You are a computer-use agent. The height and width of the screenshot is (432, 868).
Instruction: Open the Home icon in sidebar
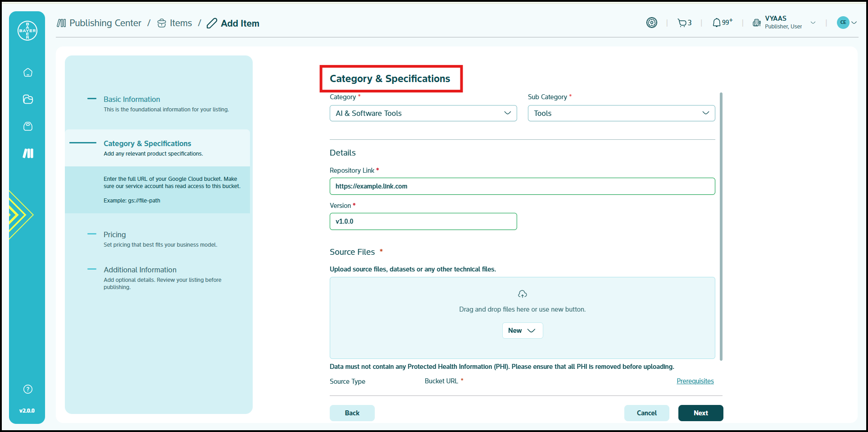coord(28,73)
